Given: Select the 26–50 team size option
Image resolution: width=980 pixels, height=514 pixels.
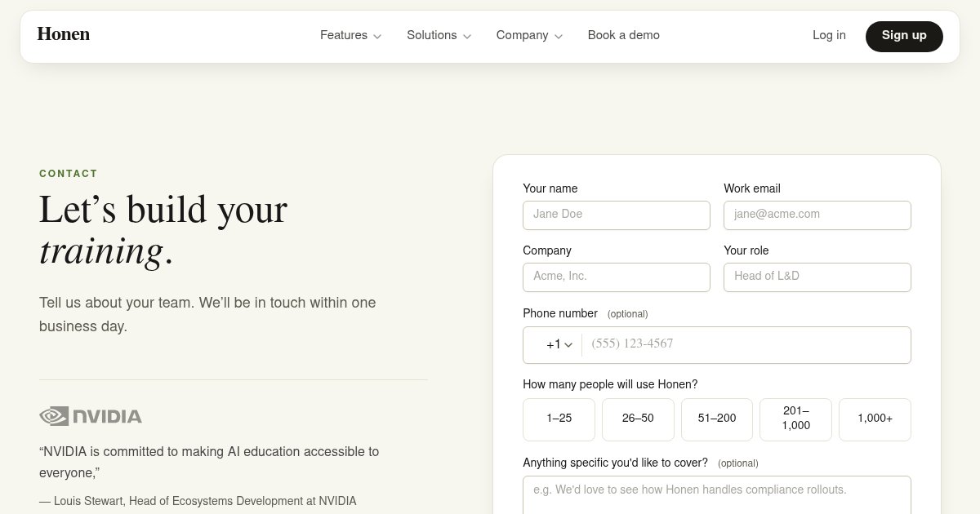Looking at the screenshot, I should point(638,419).
